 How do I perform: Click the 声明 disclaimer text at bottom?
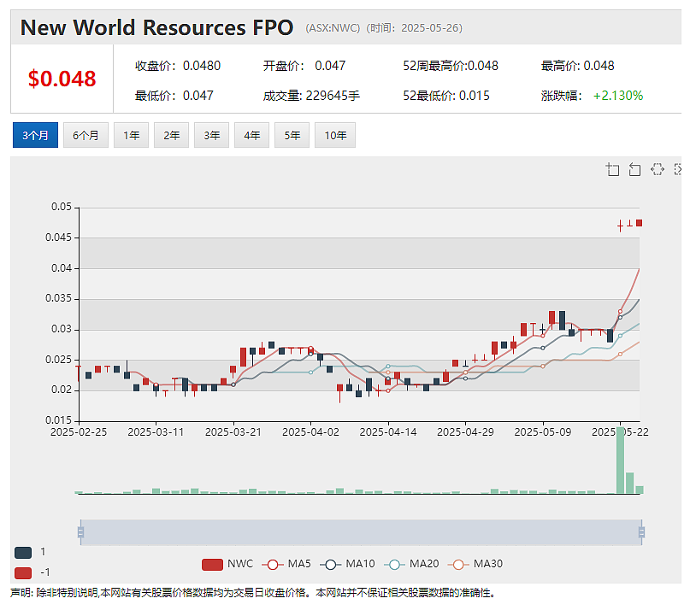point(252,593)
